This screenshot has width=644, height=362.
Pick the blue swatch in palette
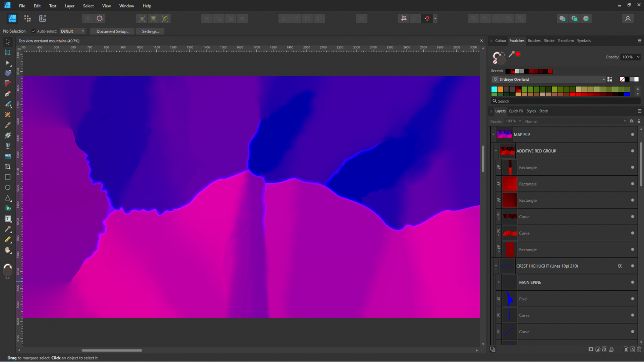[627, 94]
